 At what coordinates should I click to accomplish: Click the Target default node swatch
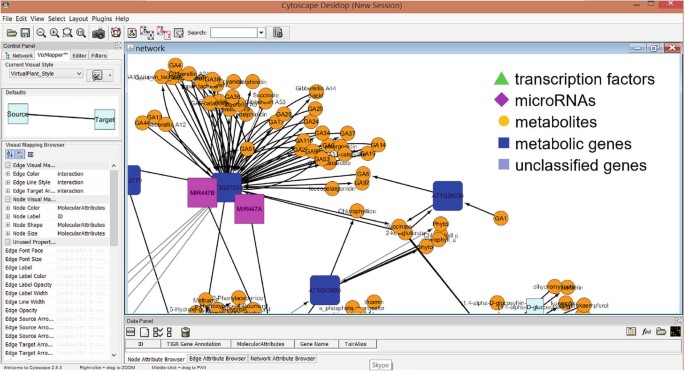105,120
